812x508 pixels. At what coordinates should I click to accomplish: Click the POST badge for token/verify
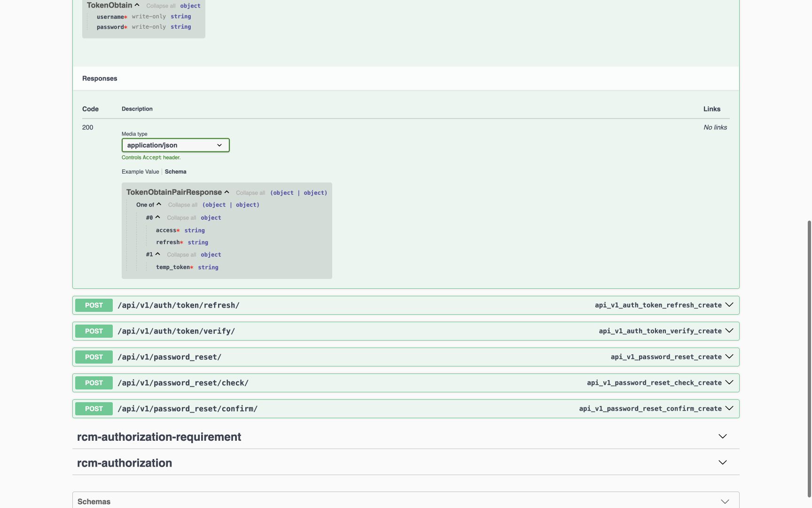point(94,331)
